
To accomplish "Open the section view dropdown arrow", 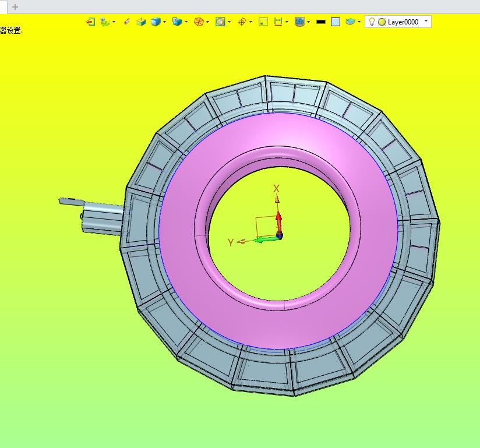I will pos(230,22).
